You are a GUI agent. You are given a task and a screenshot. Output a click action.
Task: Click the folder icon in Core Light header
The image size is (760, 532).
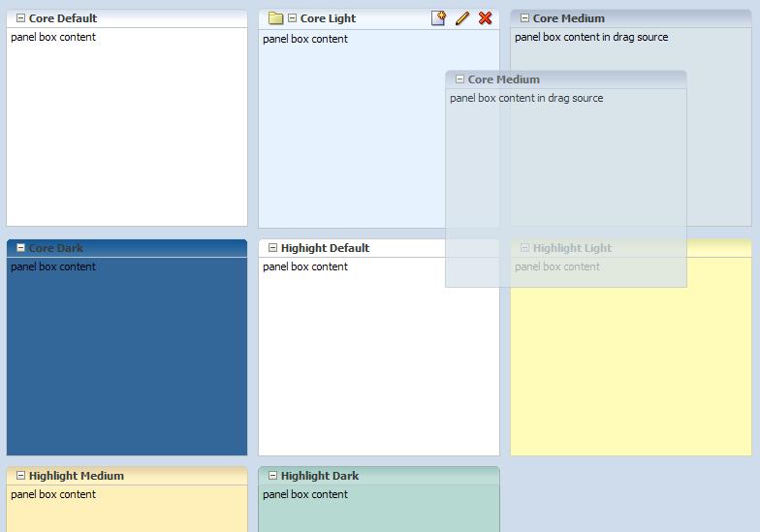pyautogui.click(x=275, y=18)
